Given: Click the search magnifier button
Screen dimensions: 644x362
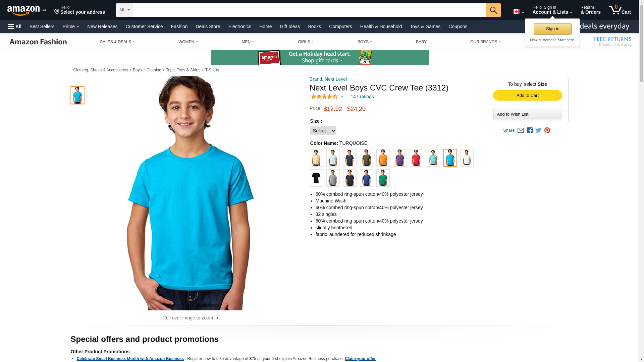Looking at the screenshot, I should pos(493,10).
